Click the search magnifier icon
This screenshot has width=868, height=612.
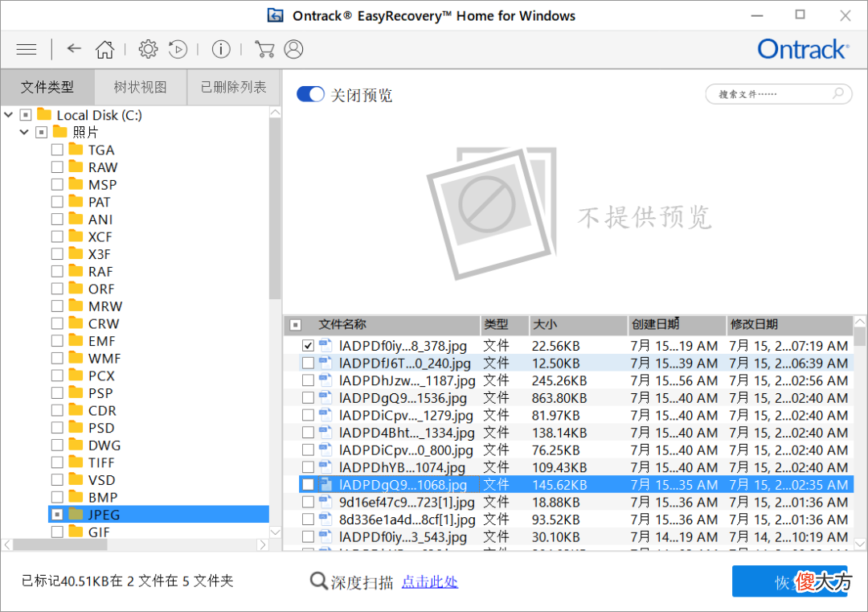tap(838, 93)
